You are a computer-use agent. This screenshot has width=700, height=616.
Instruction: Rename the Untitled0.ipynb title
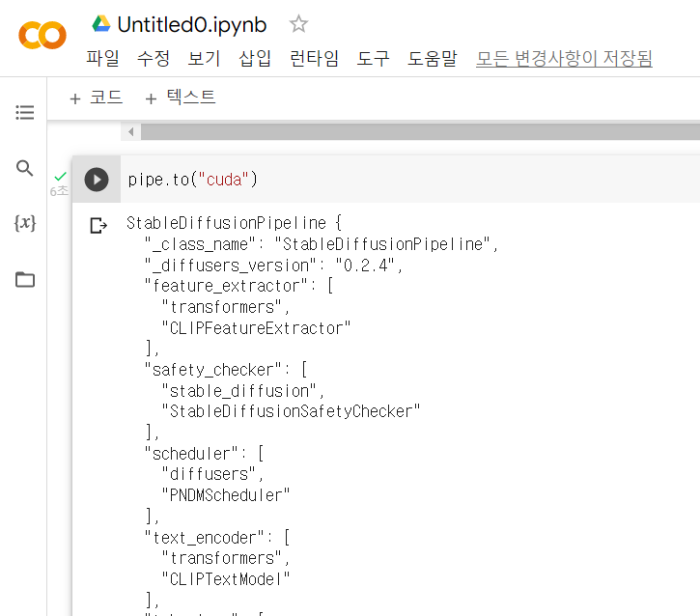(192, 24)
